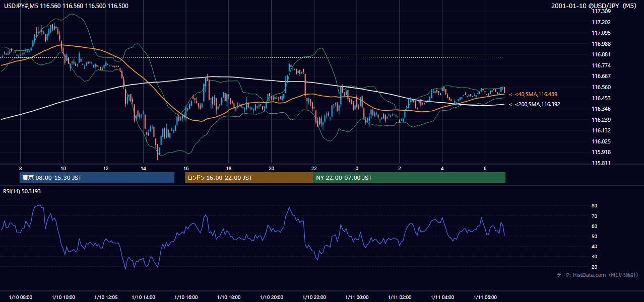Click the RSI scale value 30
This screenshot has height=302, width=644.
tap(594, 257)
